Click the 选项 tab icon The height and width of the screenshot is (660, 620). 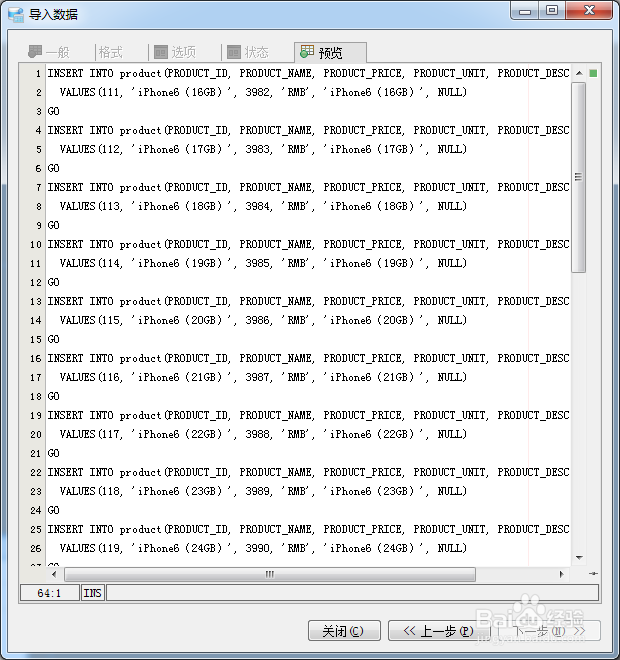pos(161,52)
